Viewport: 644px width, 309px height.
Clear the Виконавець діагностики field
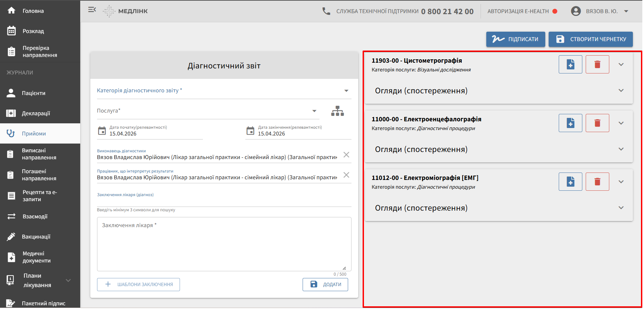point(346,155)
